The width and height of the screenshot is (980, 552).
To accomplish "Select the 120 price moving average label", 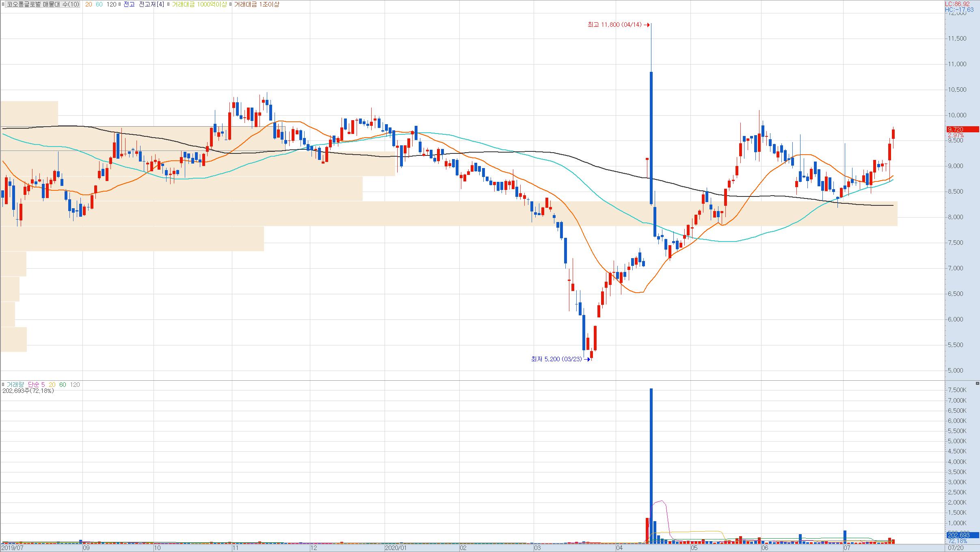I will (111, 4).
